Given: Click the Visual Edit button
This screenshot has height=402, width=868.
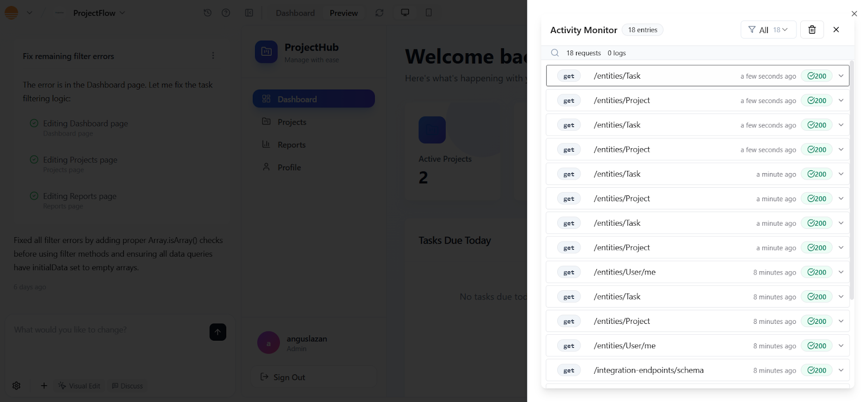Looking at the screenshot, I should pos(79,386).
